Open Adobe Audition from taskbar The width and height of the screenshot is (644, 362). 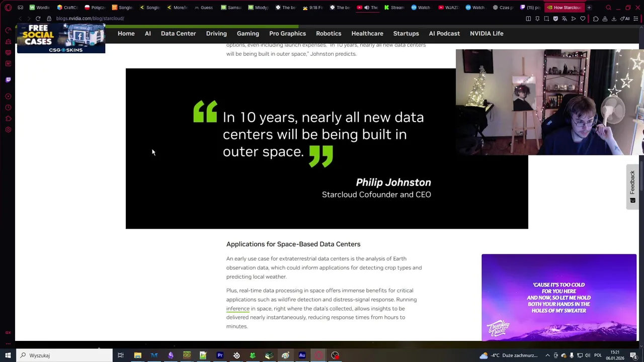point(302,355)
